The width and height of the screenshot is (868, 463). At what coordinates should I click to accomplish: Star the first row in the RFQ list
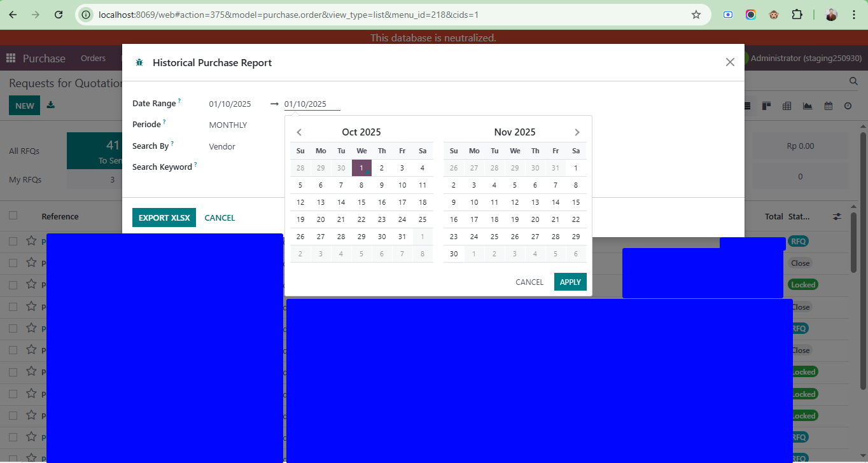[x=31, y=241]
